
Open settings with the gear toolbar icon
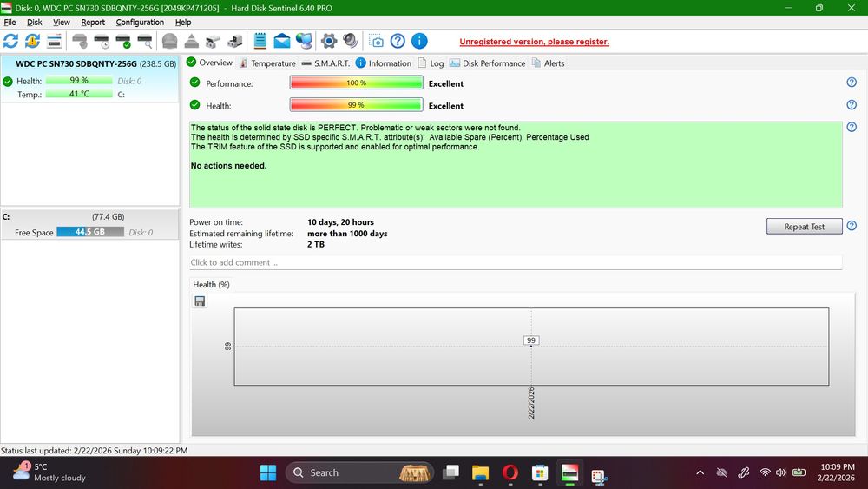pyautogui.click(x=329, y=41)
